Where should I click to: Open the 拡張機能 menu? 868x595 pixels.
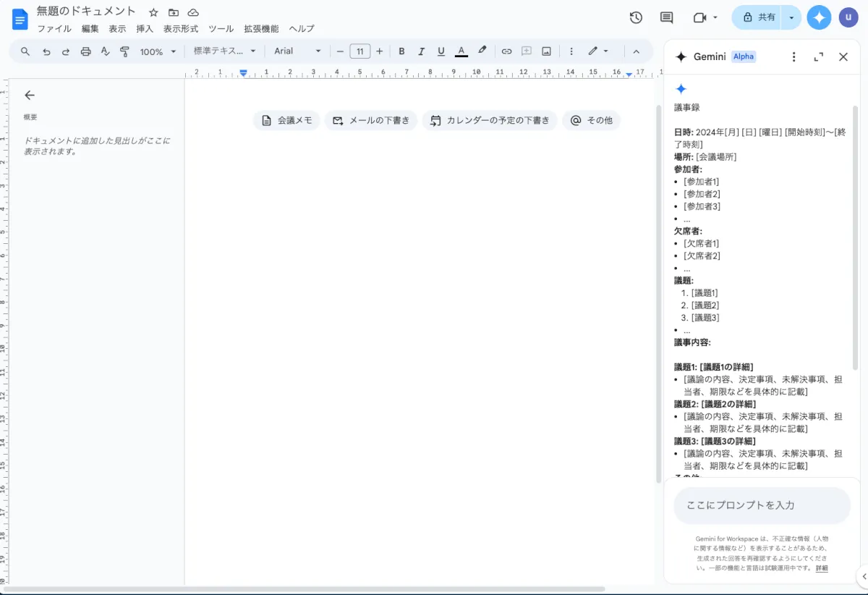[x=260, y=29]
